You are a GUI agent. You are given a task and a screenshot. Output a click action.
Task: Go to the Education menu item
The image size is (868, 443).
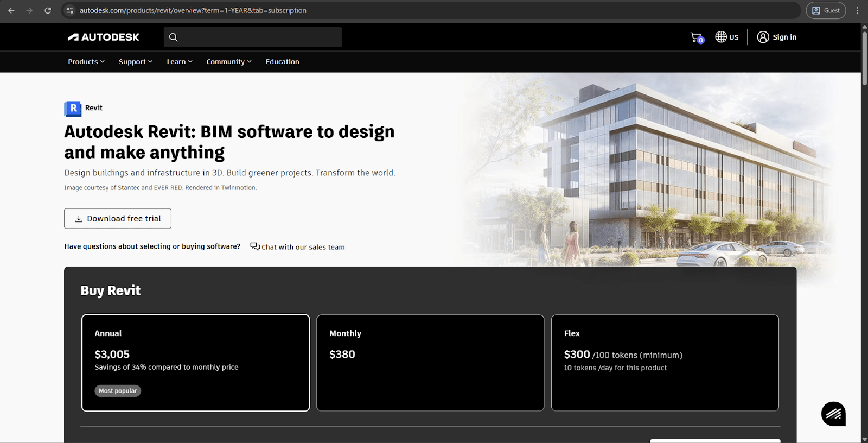(282, 62)
